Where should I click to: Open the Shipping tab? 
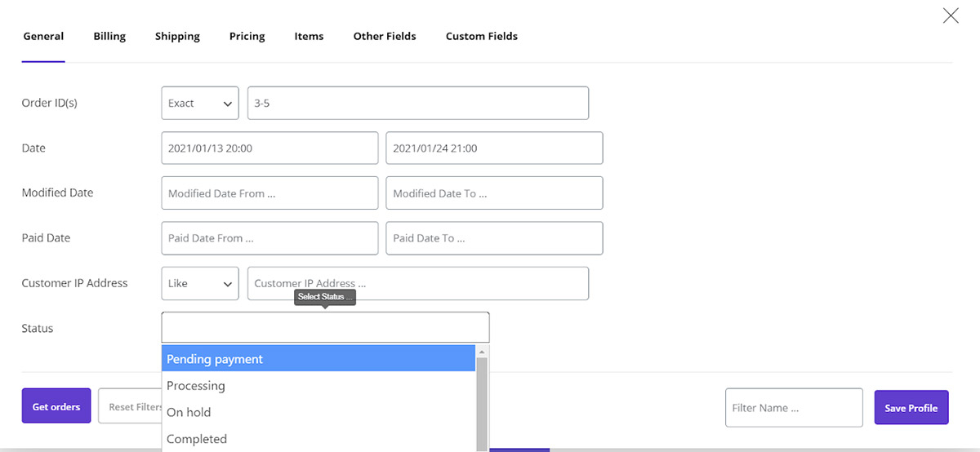pyautogui.click(x=177, y=36)
